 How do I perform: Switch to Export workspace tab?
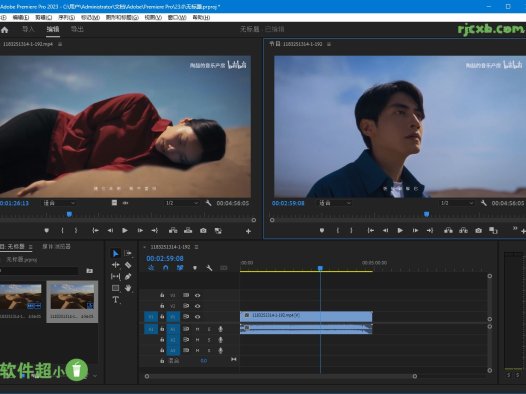77,29
